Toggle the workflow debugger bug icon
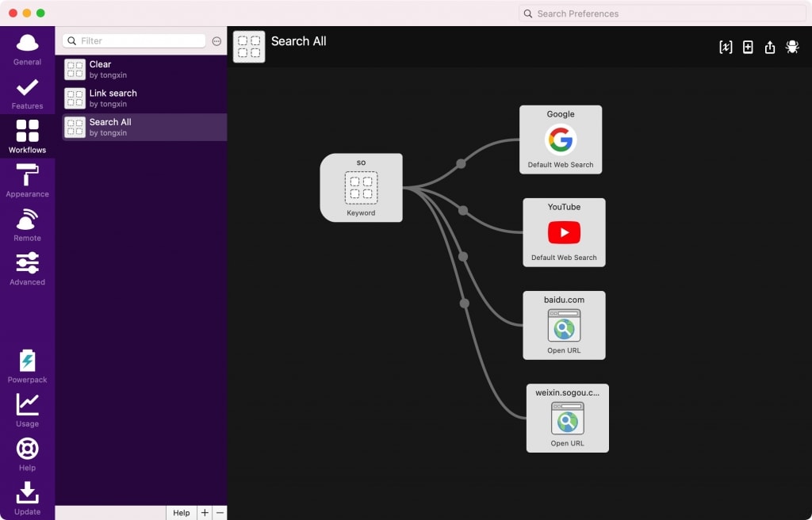812x520 pixels. coord(792,47)
